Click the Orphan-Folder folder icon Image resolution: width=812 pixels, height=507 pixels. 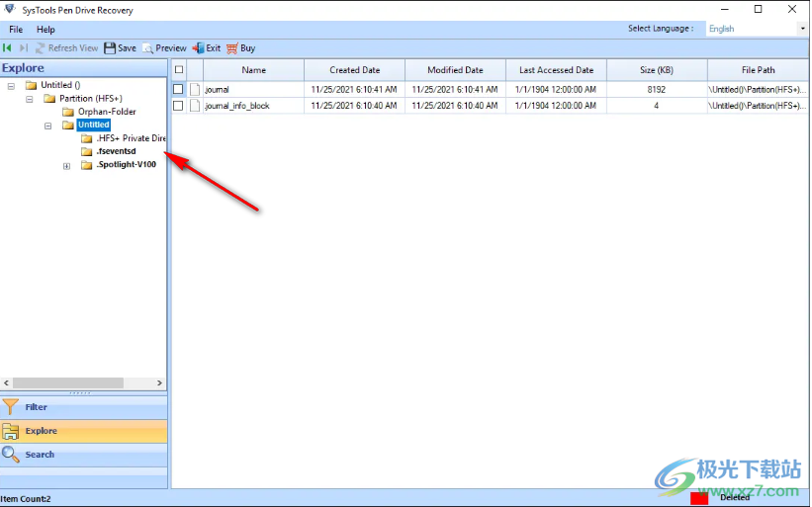68,112
